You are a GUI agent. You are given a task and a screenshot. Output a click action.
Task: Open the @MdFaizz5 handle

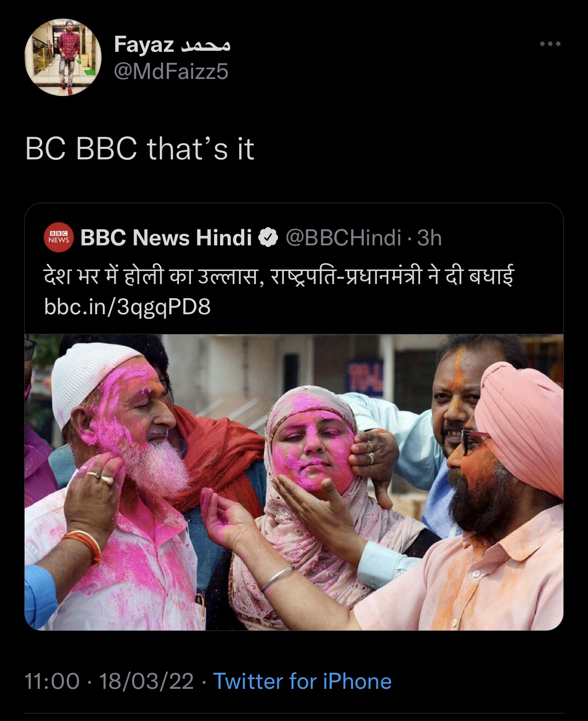tap(171, 71)
